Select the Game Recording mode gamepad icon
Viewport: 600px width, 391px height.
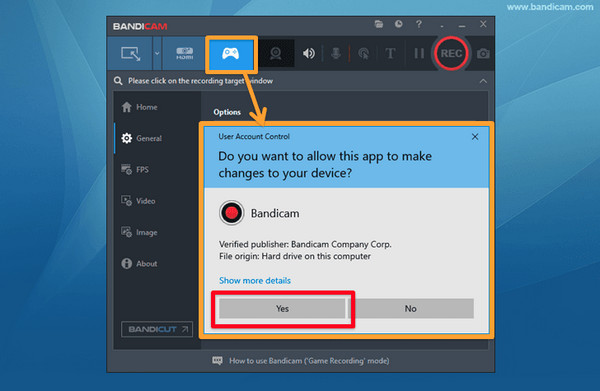231,54
